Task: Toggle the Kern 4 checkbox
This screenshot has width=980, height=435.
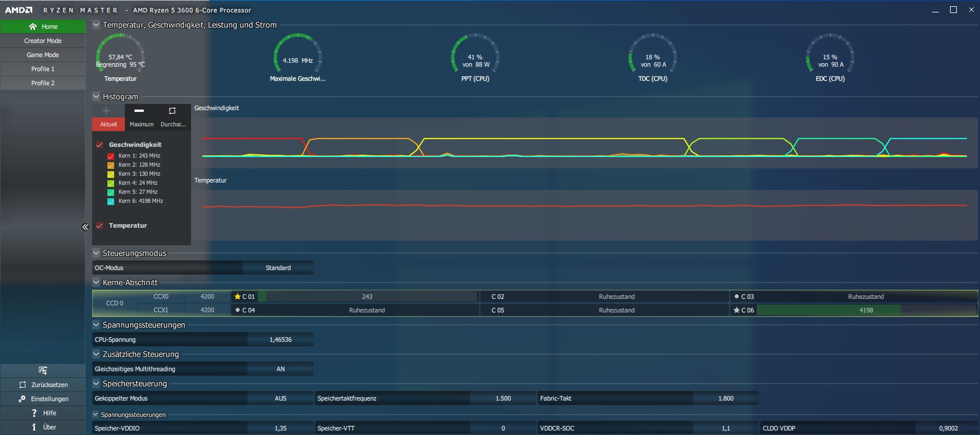Action: [x=111, y=183]
